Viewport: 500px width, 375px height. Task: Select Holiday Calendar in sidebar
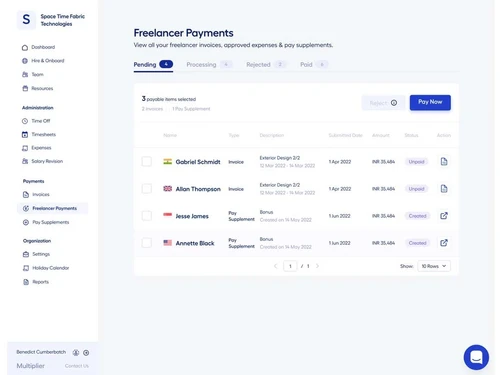pos(51,268)
